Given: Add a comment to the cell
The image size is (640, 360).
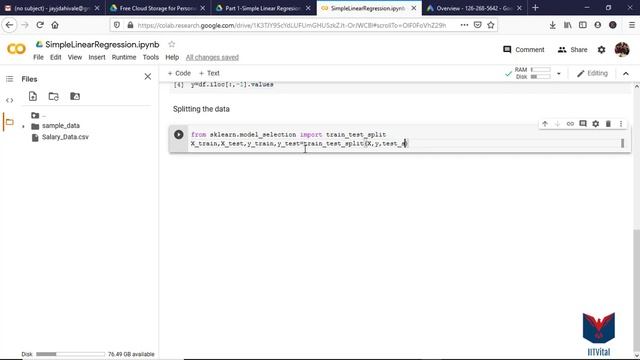Looking at the screenshot, I should pyautogui.click(x=583, y=124).
